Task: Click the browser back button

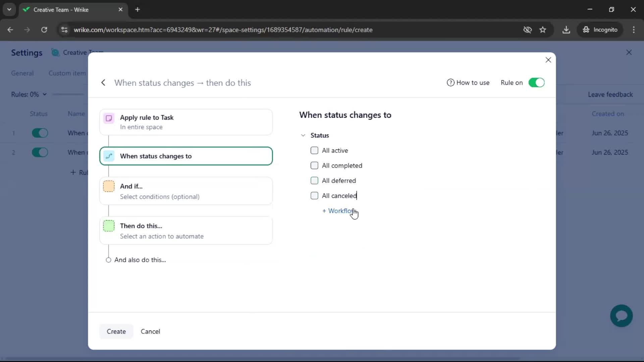Action: pos(10,30)
